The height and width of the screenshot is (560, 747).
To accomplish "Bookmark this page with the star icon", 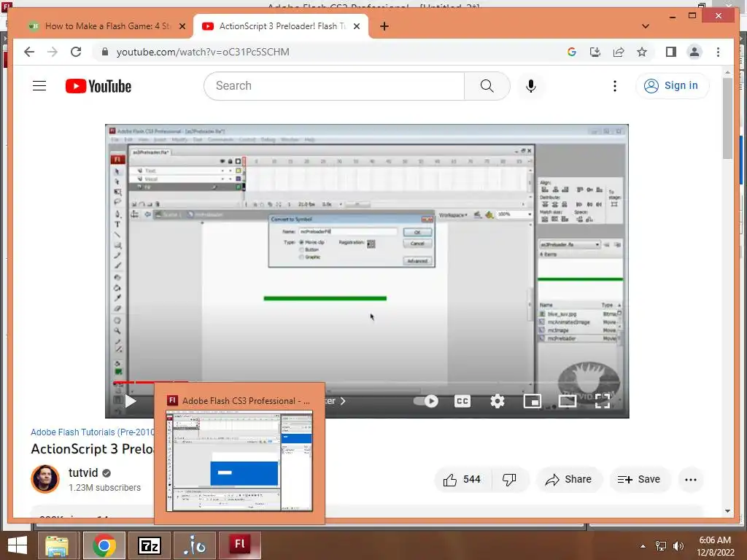I will point(642,52).
